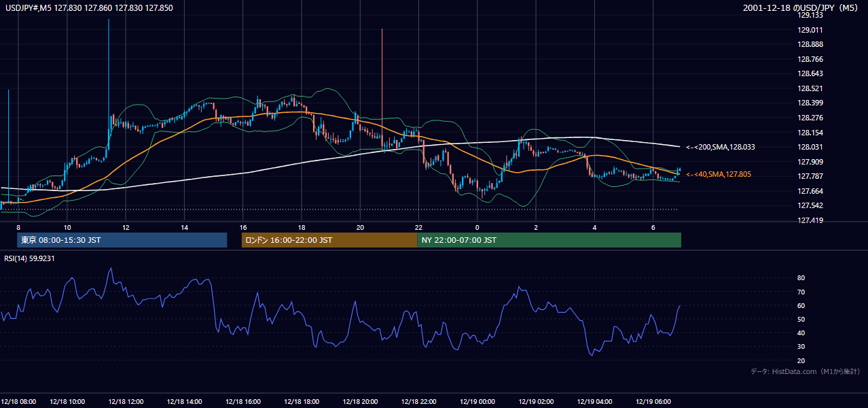Click the 12/18 16:00 date axis label
This screenshot has width=868, height=408.
(243, 401)
